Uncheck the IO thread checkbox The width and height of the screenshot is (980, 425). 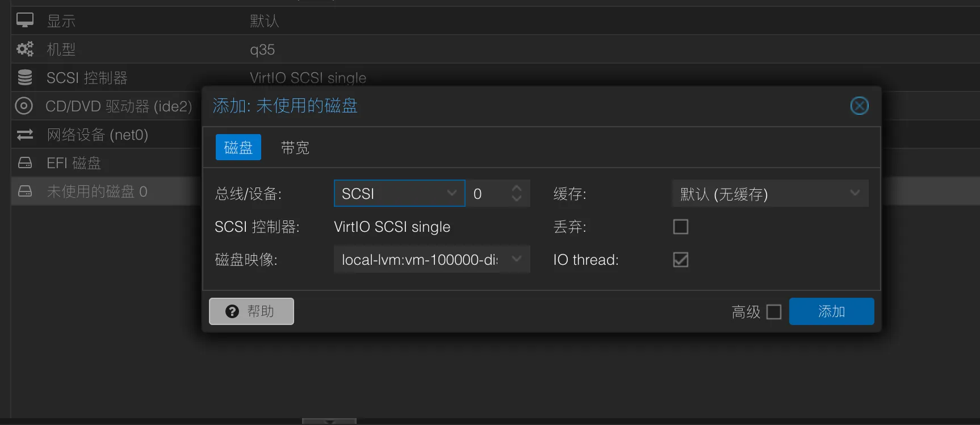[680, 260]
